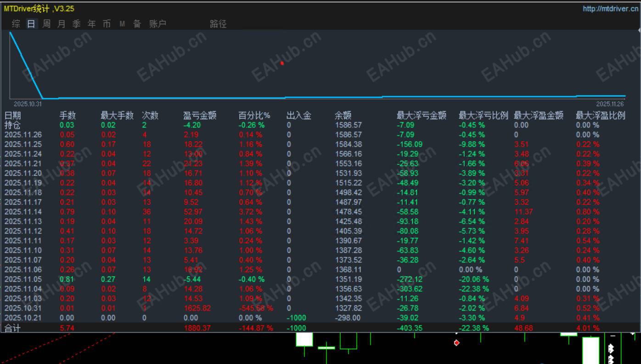Open the 路径 path tab
Screen dimensions: 641x364
[x=218, y=24]
